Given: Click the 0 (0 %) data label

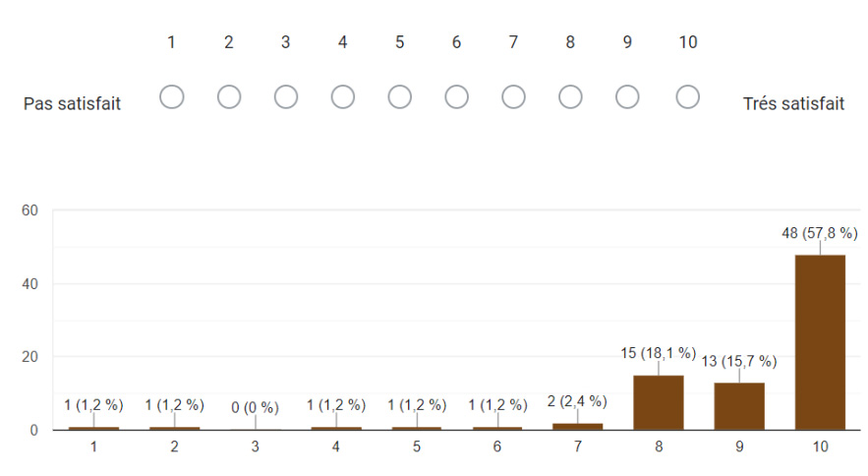Looking at the screenshot, I should [x=255, y=408].
